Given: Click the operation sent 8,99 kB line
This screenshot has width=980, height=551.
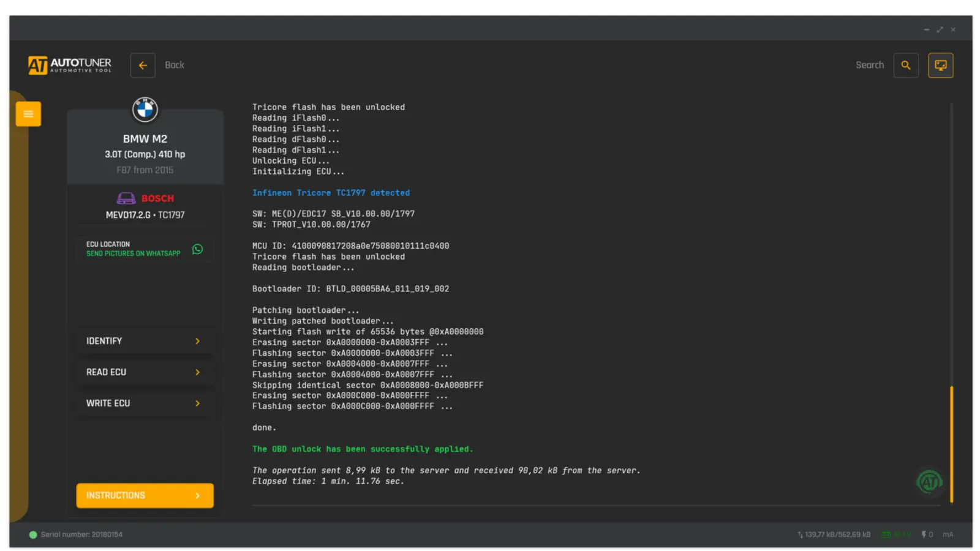Looking at the screenshot, I should pyautogui.click(x=447, y=471).
